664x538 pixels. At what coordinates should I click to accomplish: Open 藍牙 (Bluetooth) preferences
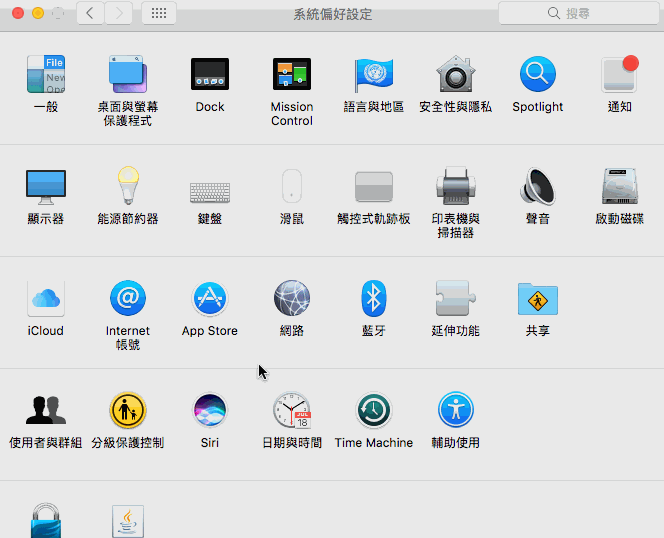(374, 298)
